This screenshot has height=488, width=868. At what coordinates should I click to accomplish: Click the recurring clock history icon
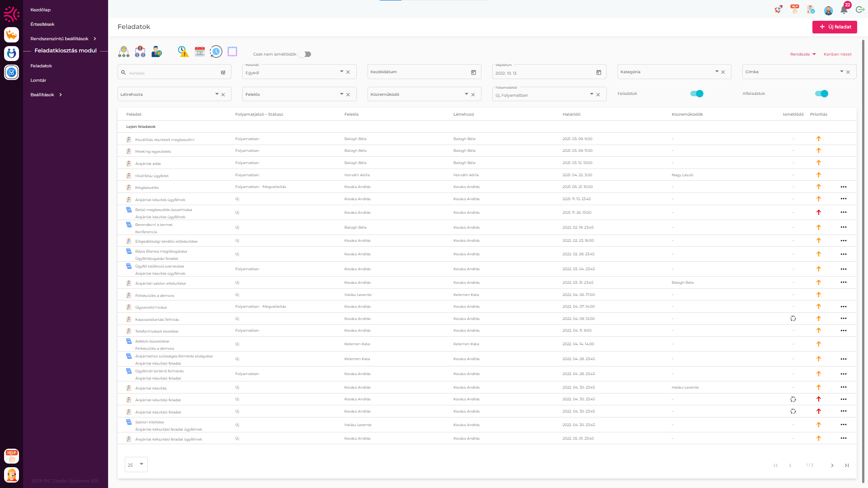click(x=216, y=52)
